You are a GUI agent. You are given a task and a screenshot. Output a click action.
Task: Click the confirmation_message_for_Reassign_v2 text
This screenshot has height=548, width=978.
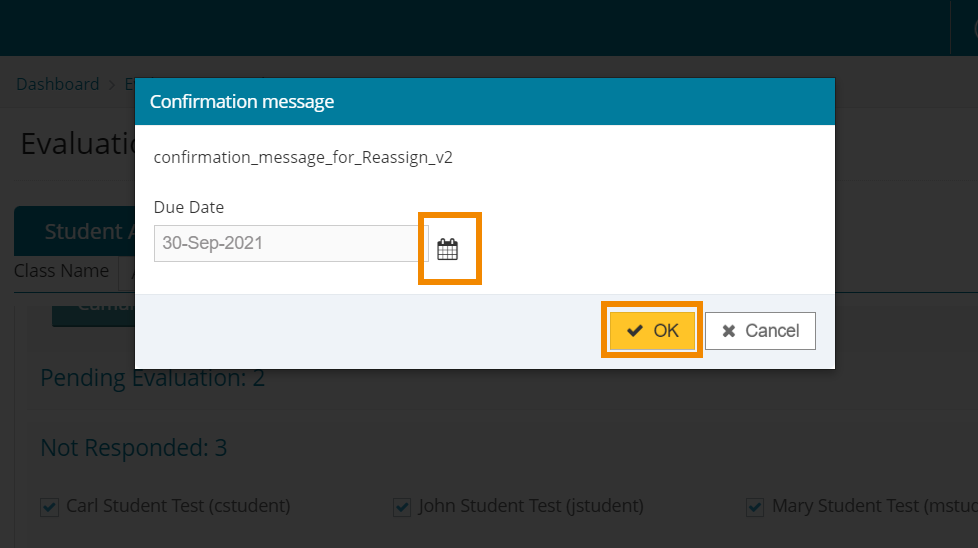[303, 157]
